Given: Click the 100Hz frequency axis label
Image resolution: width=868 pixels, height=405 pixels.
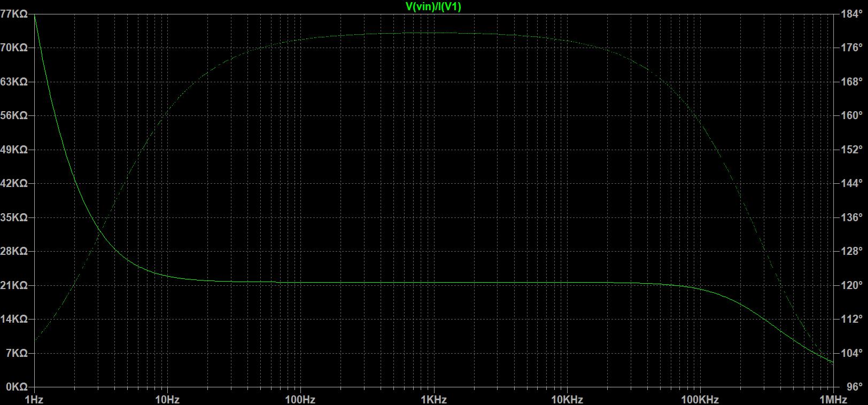Looking at the screenshot, I should pyautogui.click(x=300, y=399).
